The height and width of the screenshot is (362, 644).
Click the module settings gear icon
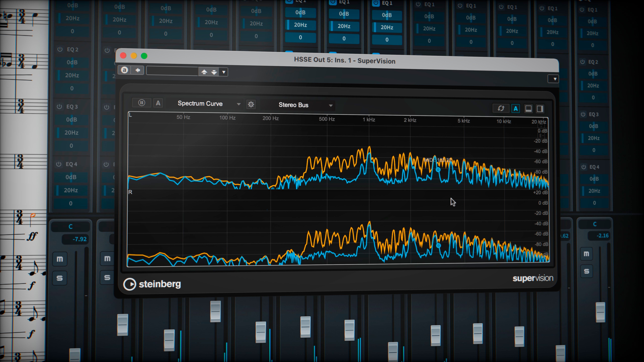coord(251,104)
